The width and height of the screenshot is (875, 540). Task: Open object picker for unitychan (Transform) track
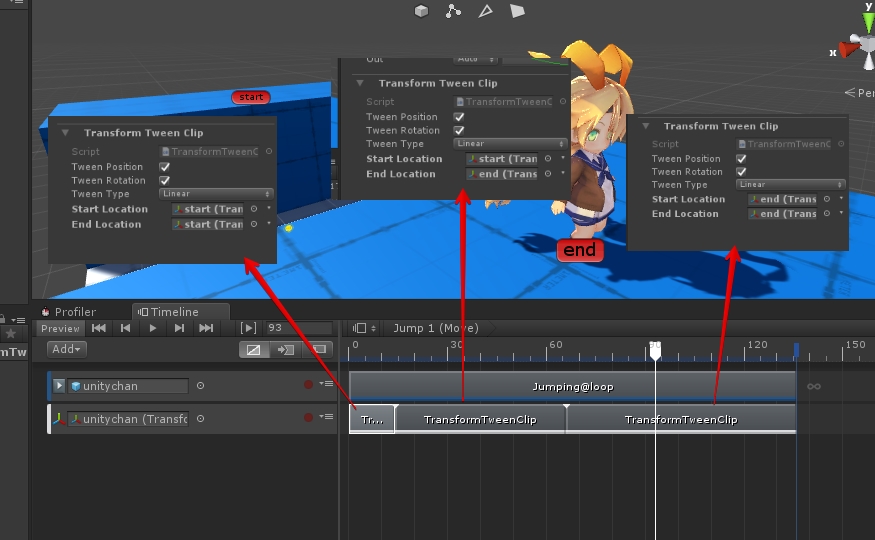200,418
